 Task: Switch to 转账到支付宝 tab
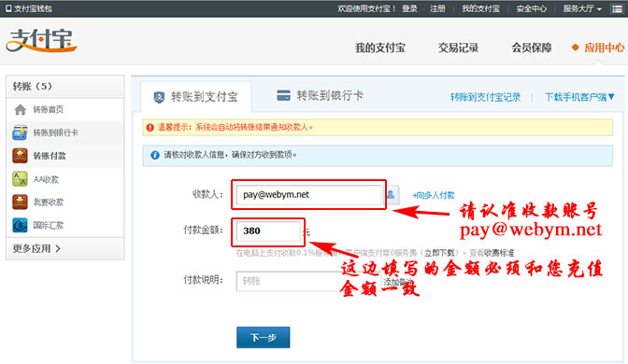click(x=196, y=97)
